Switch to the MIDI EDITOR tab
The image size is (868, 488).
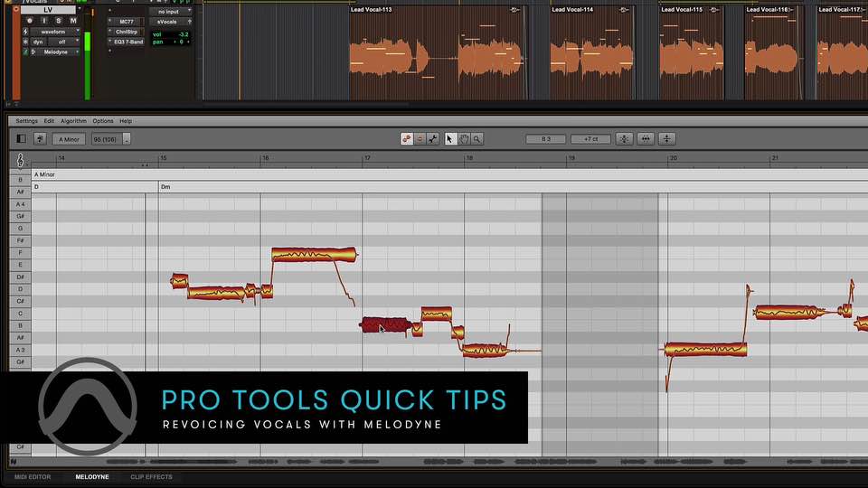pos(33,477)
